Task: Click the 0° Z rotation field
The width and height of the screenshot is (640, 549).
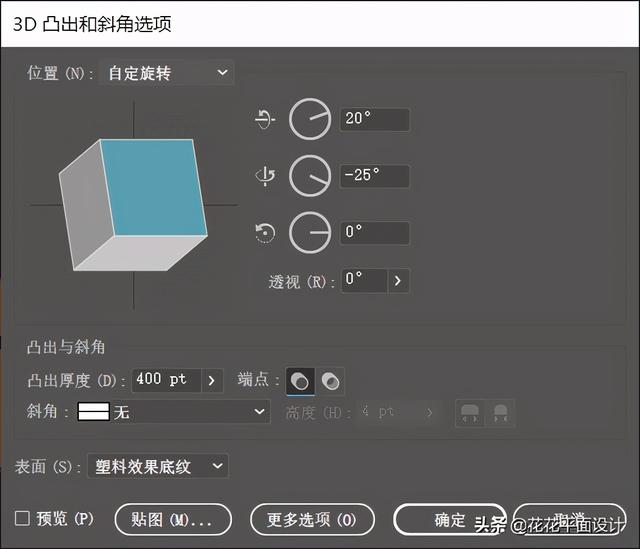Action: [x=375, y=233]
